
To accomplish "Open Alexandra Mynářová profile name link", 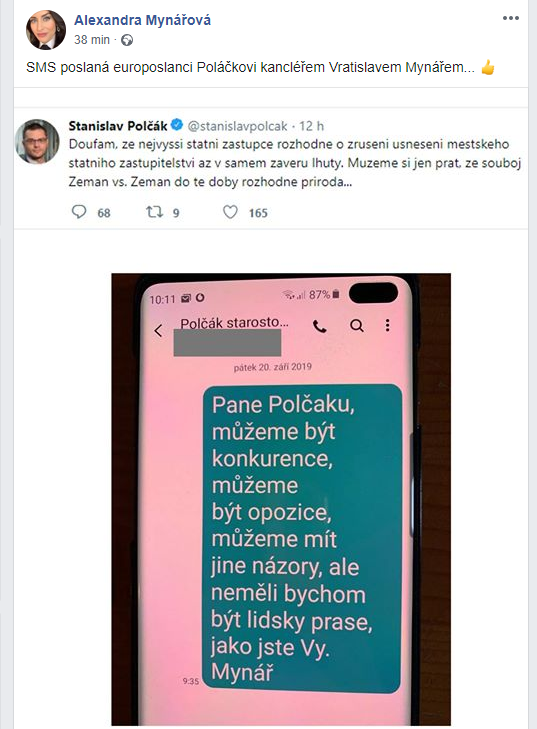I will (142, 20).
